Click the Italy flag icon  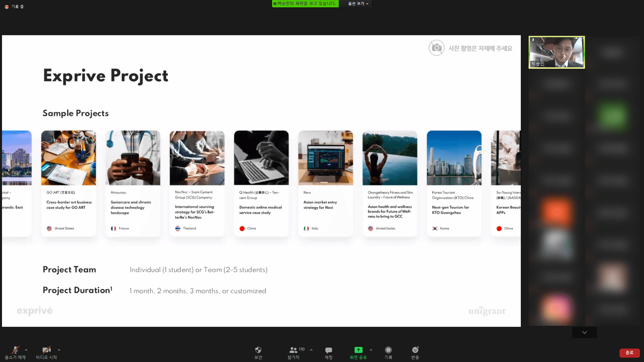coord(306,229)
